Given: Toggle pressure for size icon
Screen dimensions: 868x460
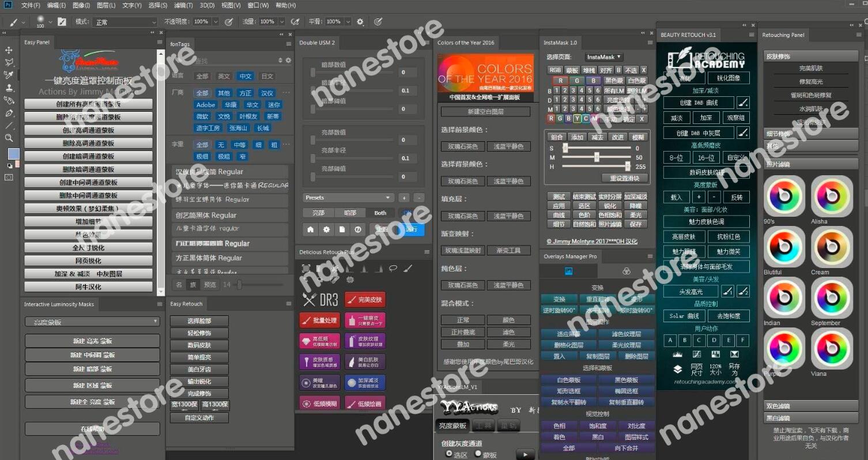Looking at the screenshot, I should 378,22.
